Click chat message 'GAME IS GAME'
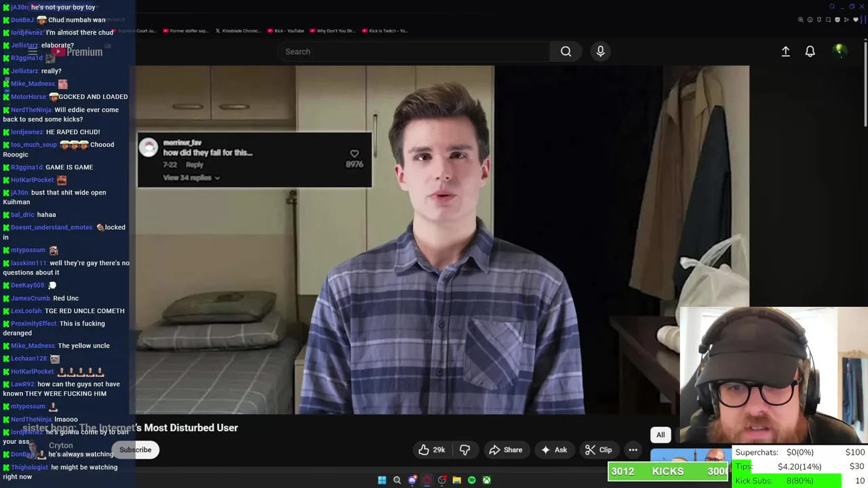Viewport: 868px width, 488px height. [x=69, y=167]
